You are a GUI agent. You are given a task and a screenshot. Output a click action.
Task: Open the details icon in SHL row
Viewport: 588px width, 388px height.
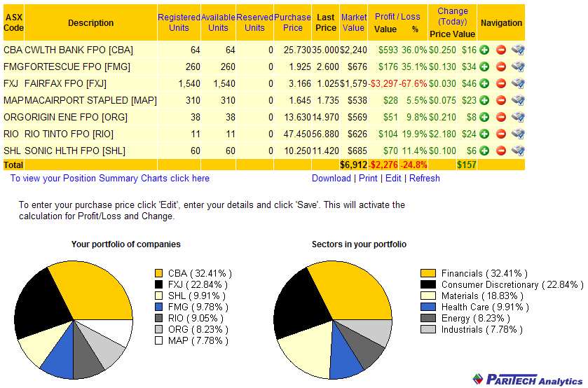point(518,151)
